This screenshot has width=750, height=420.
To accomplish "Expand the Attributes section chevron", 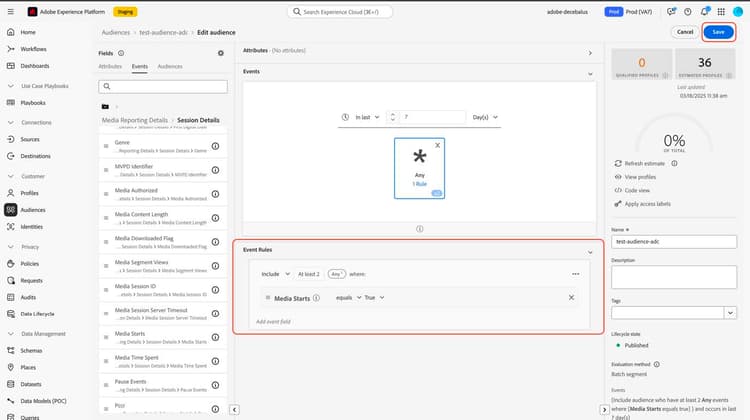I will tap(590, 53).
